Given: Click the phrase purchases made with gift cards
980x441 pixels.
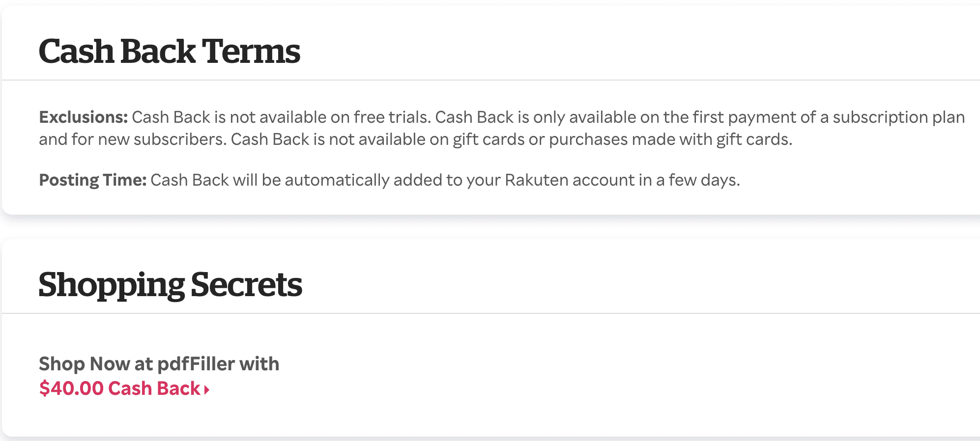Looking at the screenshot, I should [670, 139].
